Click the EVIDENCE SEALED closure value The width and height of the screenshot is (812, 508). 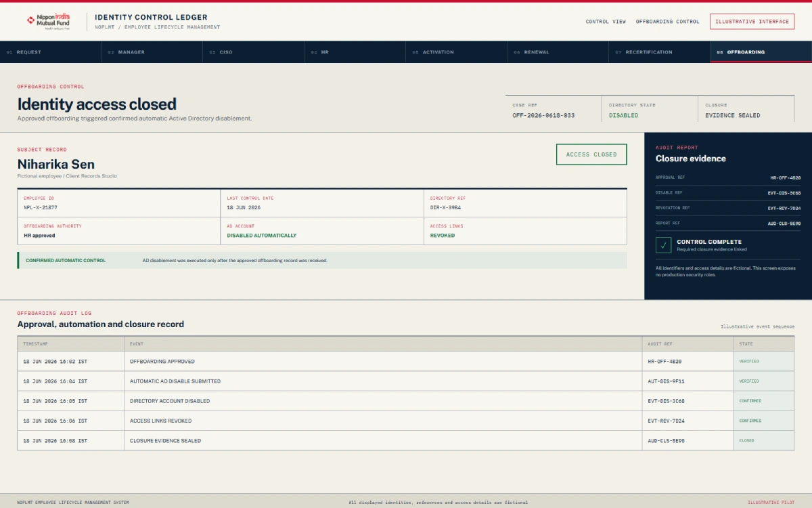[x=733, y=116]
